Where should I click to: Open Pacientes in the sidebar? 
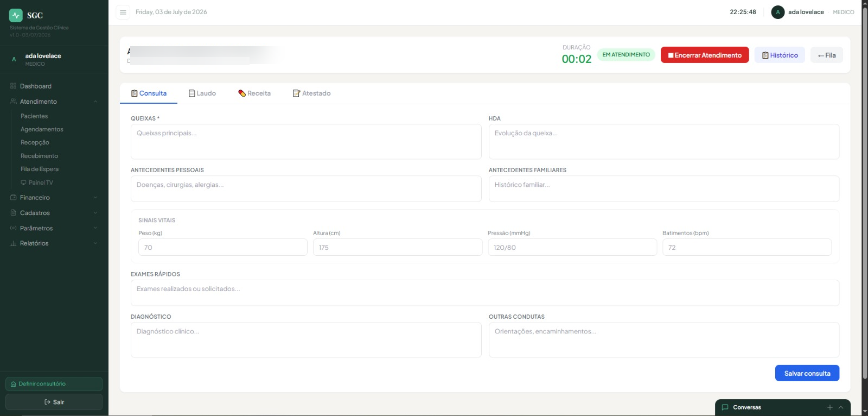click(x=34, y=116)
